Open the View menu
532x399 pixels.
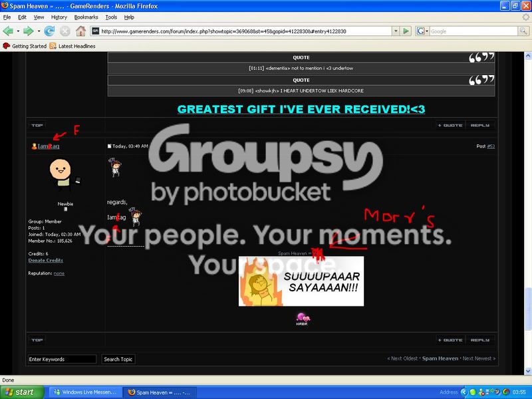tap(39, 17)
